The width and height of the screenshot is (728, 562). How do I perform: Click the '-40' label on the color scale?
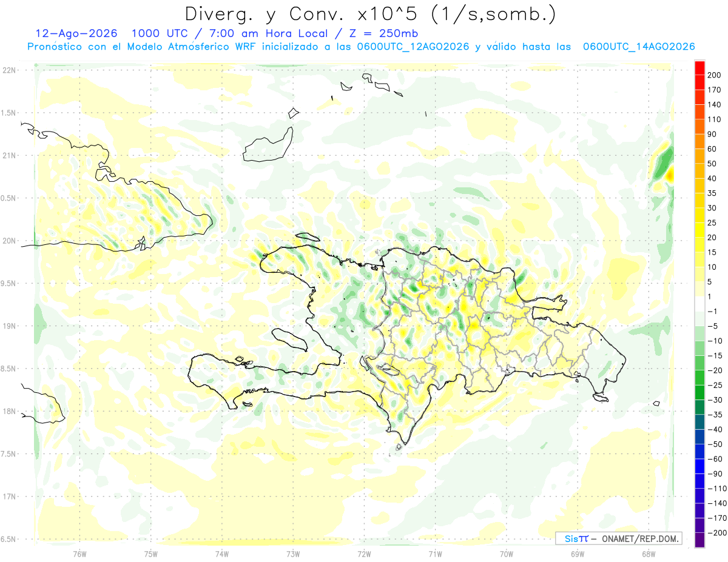[716, 429]
